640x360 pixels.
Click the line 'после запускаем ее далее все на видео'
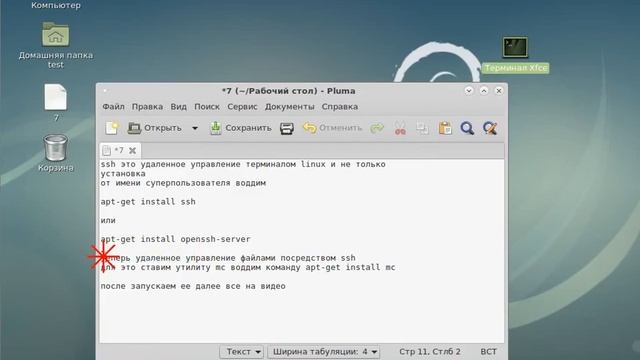(193, 286)
